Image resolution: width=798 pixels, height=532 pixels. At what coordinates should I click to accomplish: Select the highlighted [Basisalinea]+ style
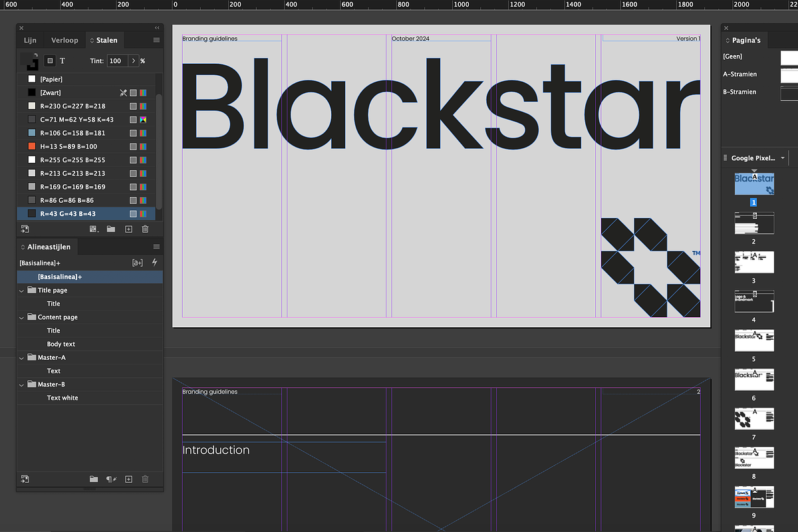(x=90, y=277)
